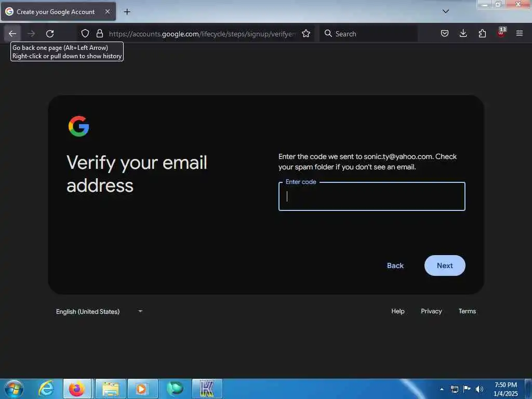
Task: Open Action Center flag icon
Action: pyautogui.click(x=467, y=389)
